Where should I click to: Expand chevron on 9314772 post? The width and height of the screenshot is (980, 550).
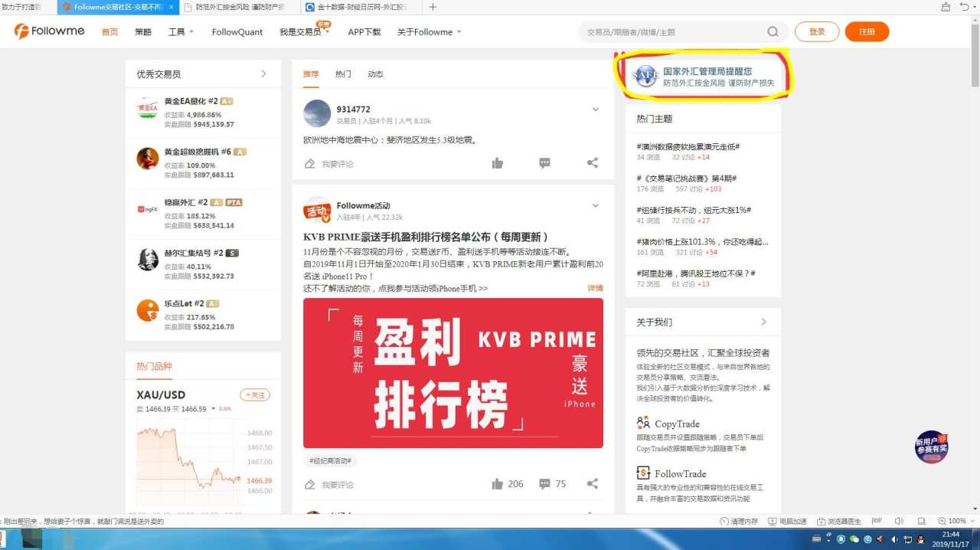(x=595, y=110)
